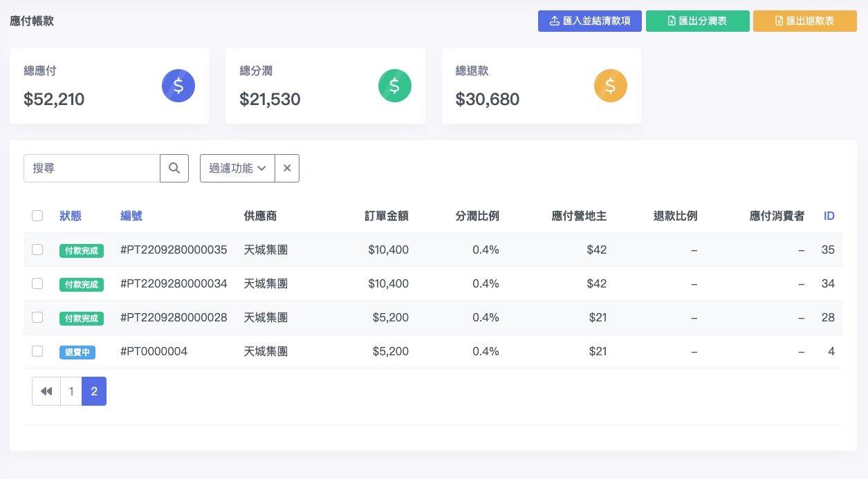Click the green dollar icon for 總分潤
This screenshot has width=868, height=479.
click(x=394, y=86)
